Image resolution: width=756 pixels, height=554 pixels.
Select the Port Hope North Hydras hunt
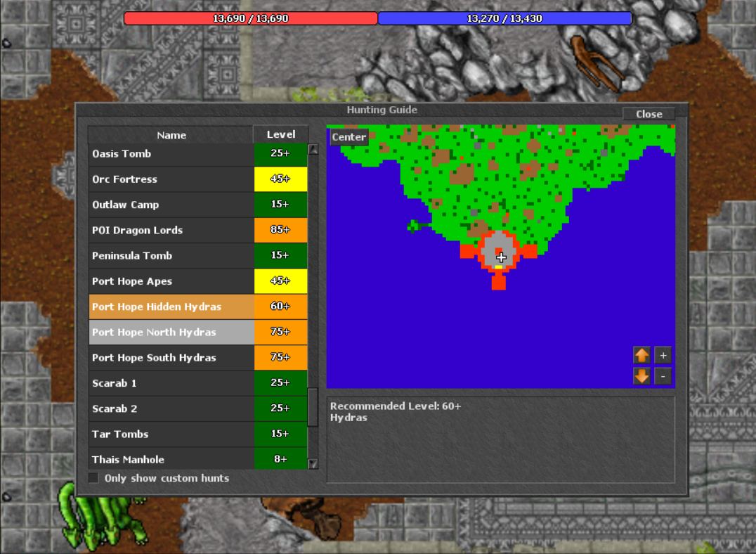tap(198, 332)
